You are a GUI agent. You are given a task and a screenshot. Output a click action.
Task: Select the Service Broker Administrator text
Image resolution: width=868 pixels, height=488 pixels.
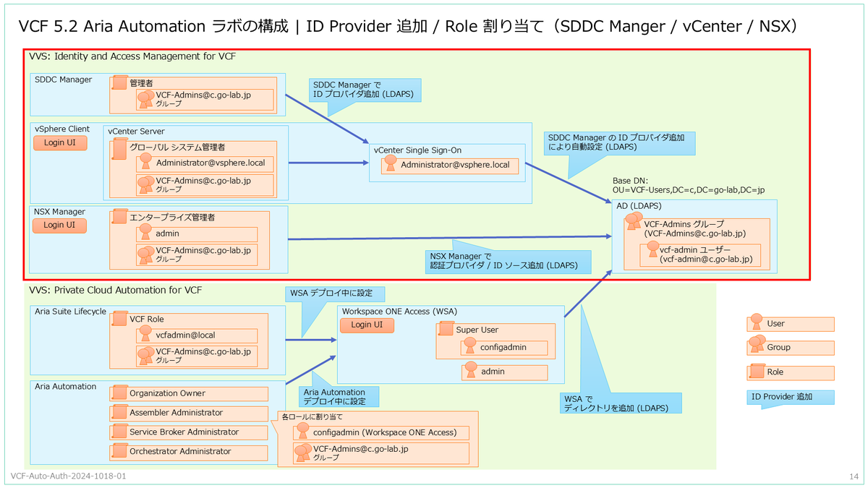(184, 432)
